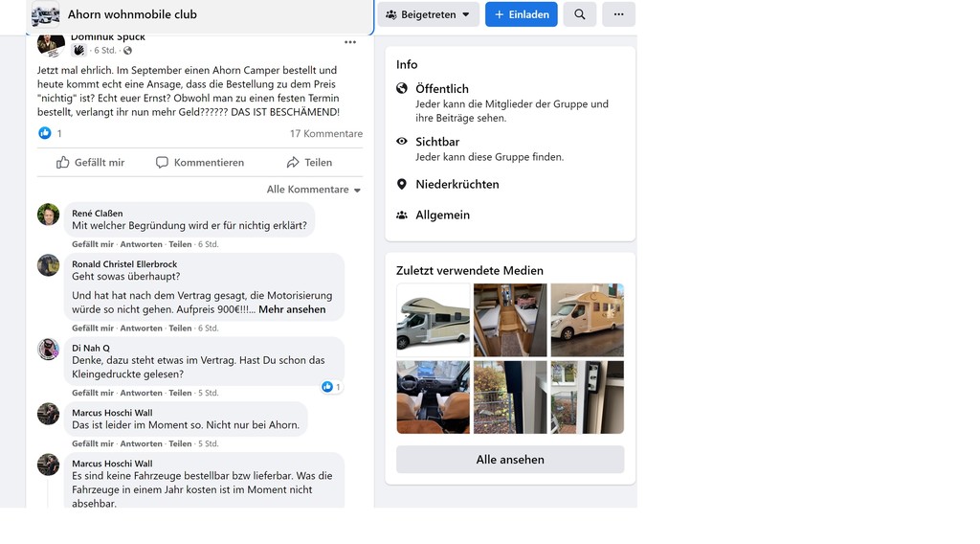Click René Claßen's profile picture
This screenshot has width=980, height=544.
(48, 215)
